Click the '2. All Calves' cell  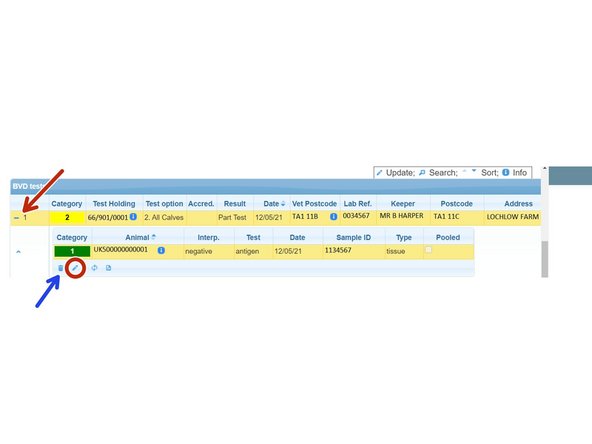click(164, 217)
